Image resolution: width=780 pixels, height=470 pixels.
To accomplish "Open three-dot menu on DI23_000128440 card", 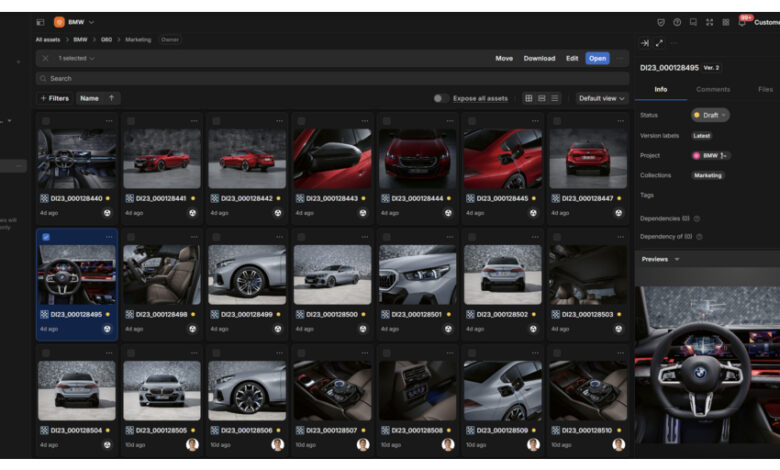I will point(109,121).
